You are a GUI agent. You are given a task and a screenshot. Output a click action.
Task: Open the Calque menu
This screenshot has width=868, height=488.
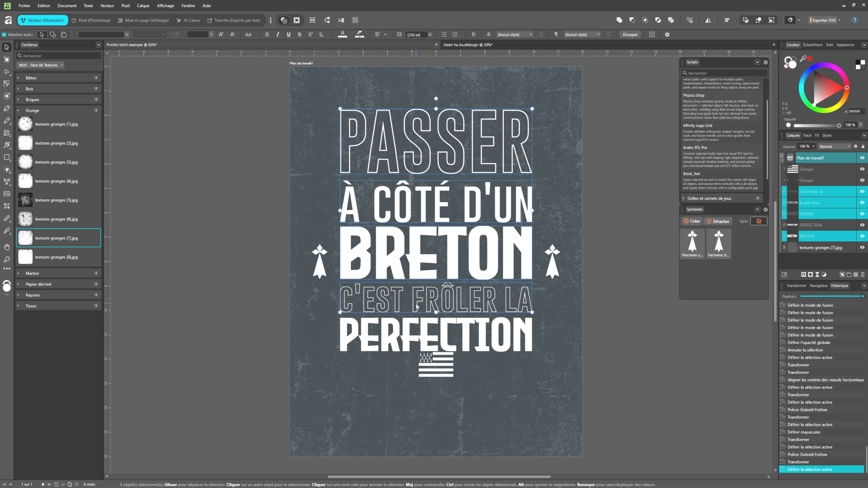coord(143,5)
